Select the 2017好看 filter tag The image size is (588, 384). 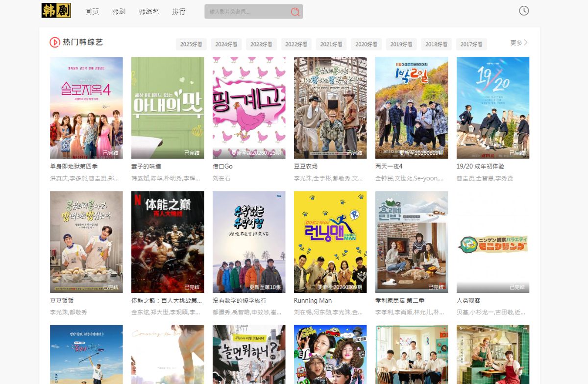pos(471,44)
